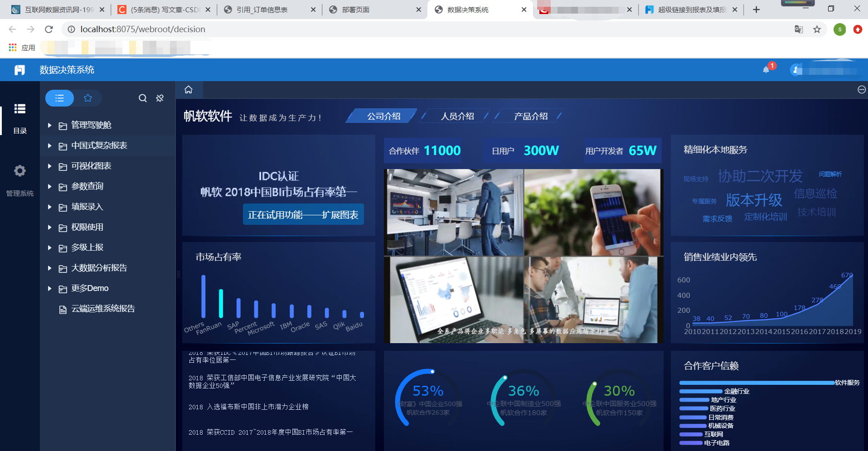Open a new browser tab
This screenshot has height=451, width=868.
point(756,10)
